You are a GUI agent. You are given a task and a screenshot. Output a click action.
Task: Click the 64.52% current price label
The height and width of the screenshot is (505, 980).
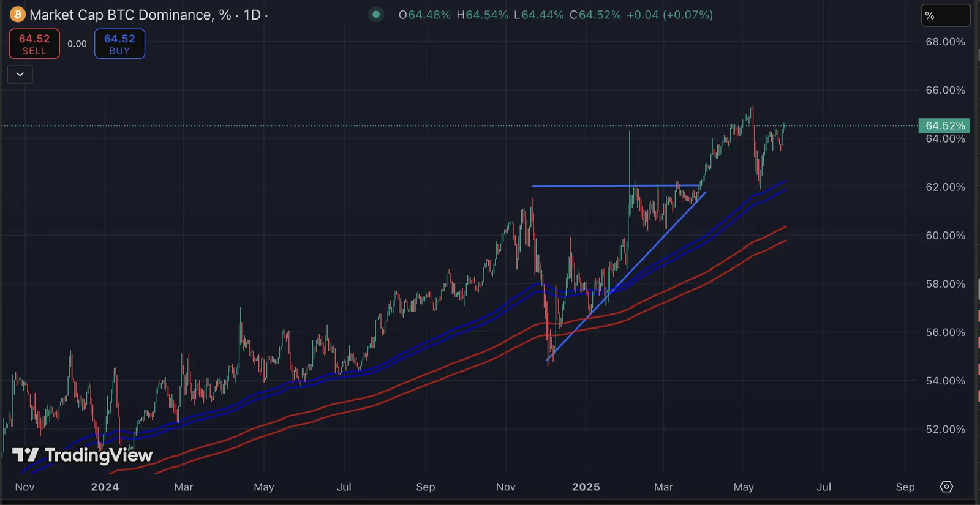click(x=944, y=125)
